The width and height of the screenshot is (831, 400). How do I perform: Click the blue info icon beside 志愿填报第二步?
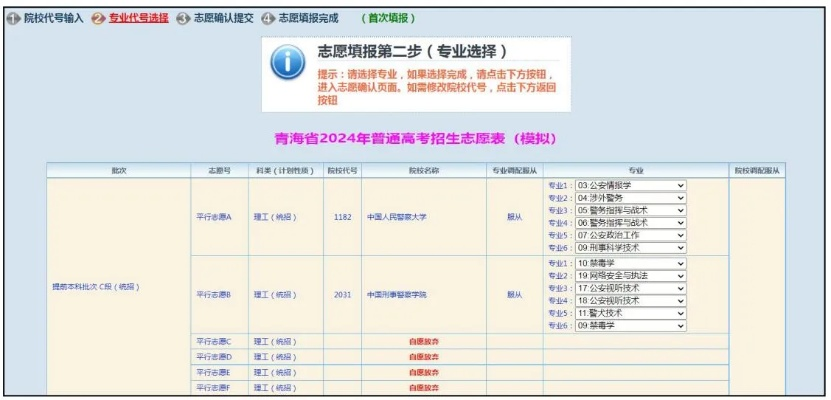coord(287,63)
